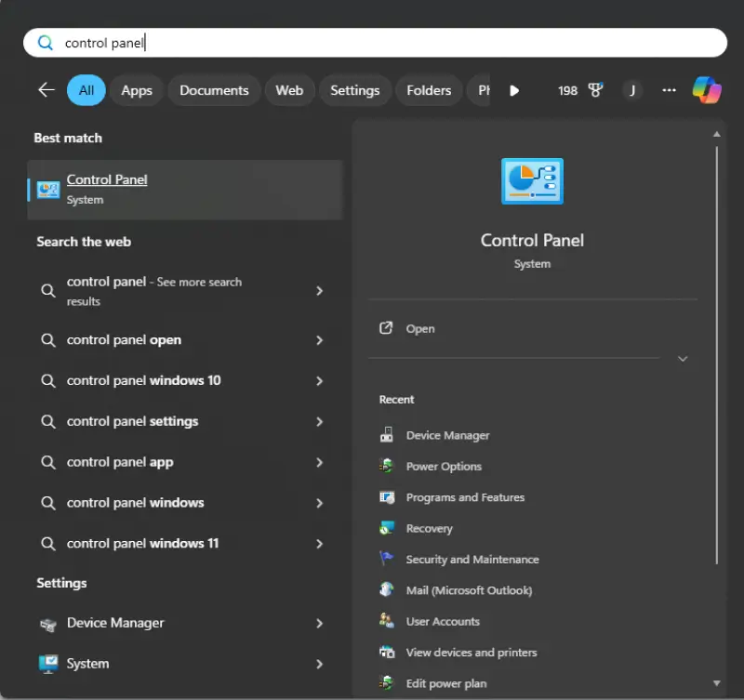Click the Device Manager icon under Recent
Viewport: 744px width, 700px height.
coord(387,434)
